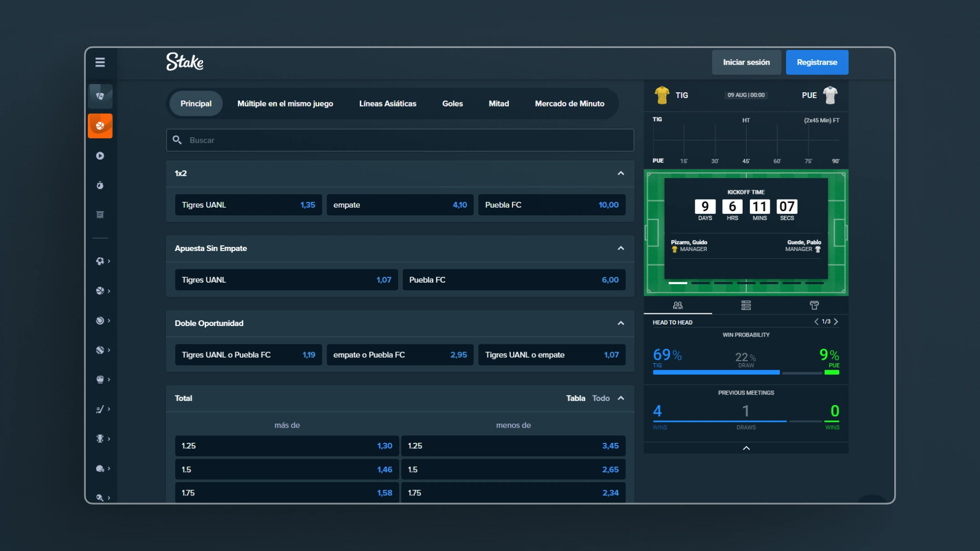This screenshot has height=551, width=980.
Task: Expand the ice hockey stick category
Action: coord(103,409)
